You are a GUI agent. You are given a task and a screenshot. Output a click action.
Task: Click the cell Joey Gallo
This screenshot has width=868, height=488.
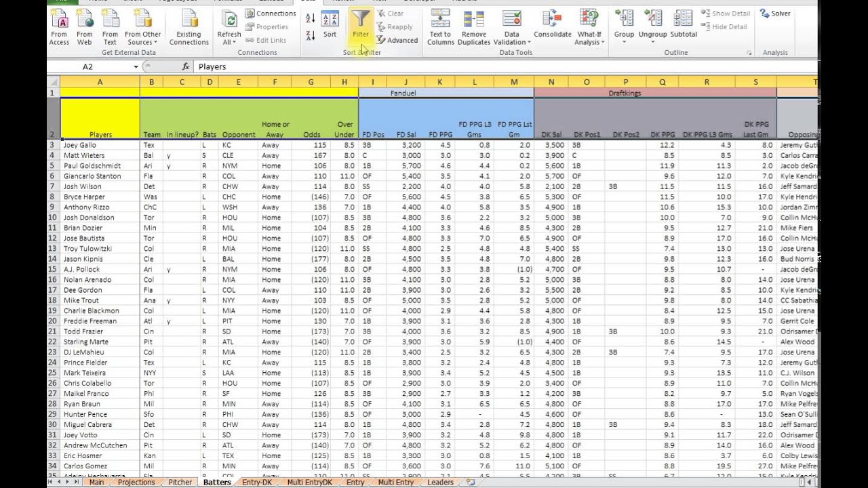click(100, 145)
